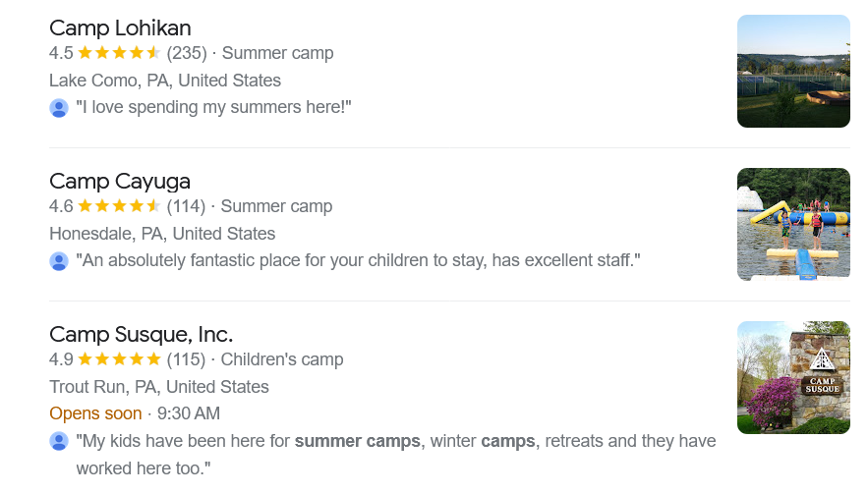Click Camp Susque stone sign thumbnail
Screen dimensions: 868x494
point(792,377)
